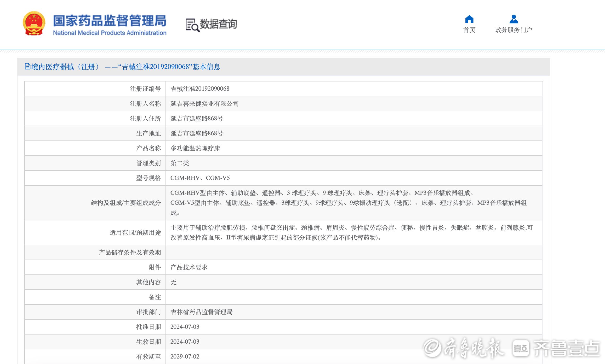Screen dimensions: 605x364
Task: Click the registrant name 延吉喜来健实业有限公司
Action: 204,104
